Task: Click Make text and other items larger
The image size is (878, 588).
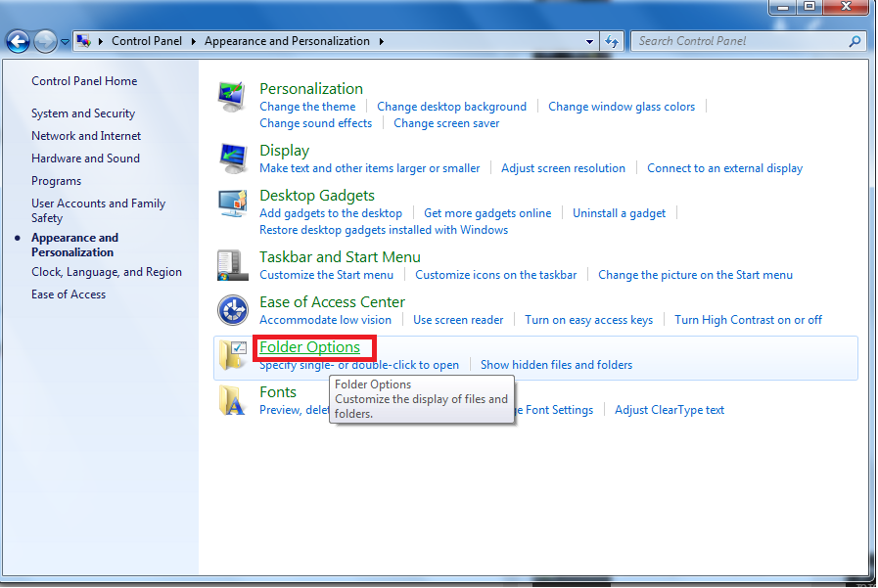Action: [370, 168]
